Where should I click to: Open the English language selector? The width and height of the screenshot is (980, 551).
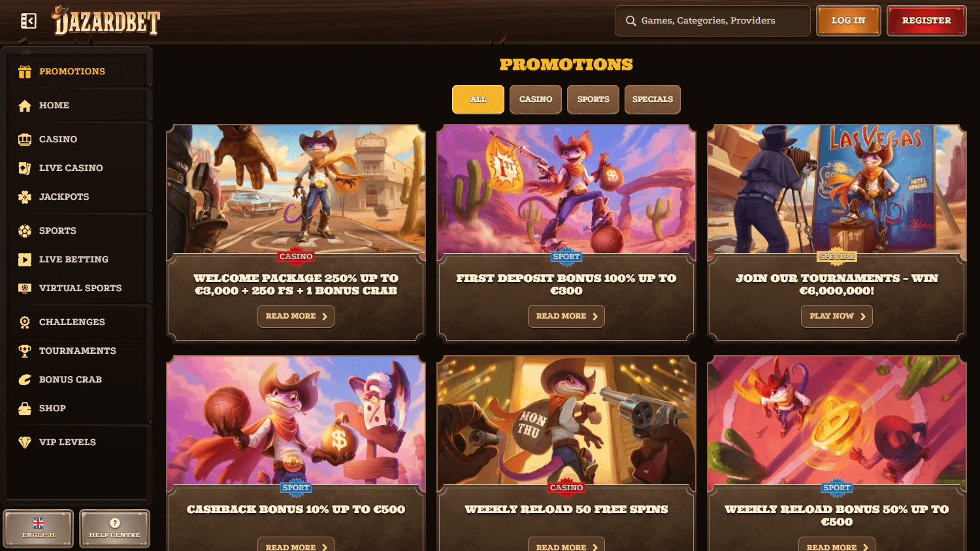(x=39, y=528)
